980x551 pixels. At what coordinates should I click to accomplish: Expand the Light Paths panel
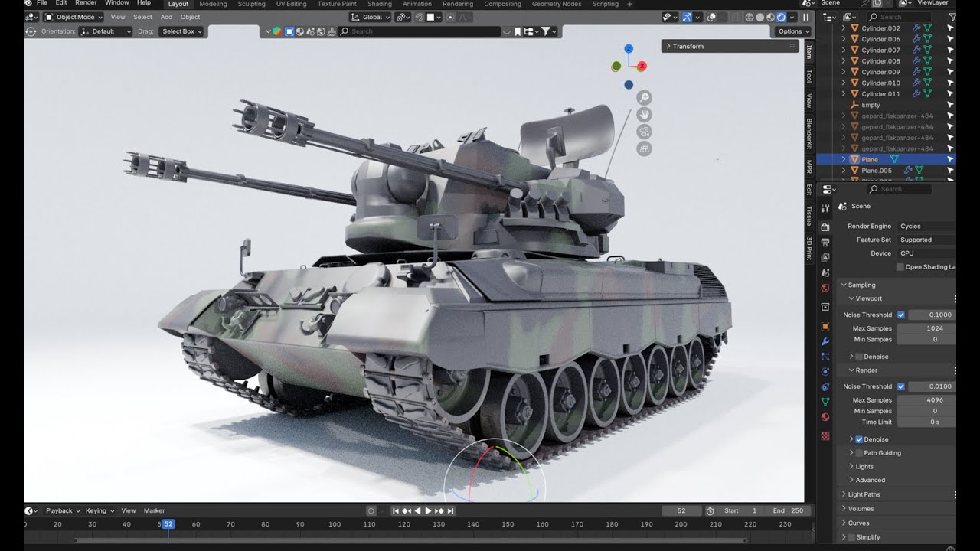click(x=896, y=494)
